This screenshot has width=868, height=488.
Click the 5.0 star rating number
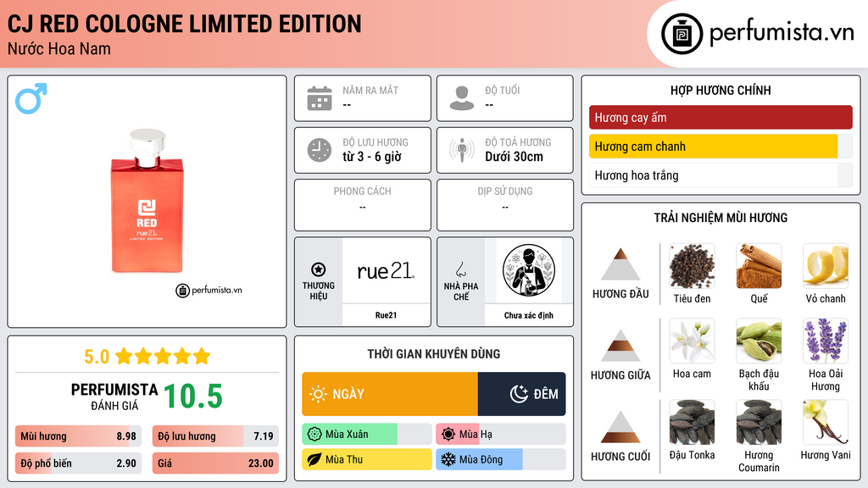(97, 357)
